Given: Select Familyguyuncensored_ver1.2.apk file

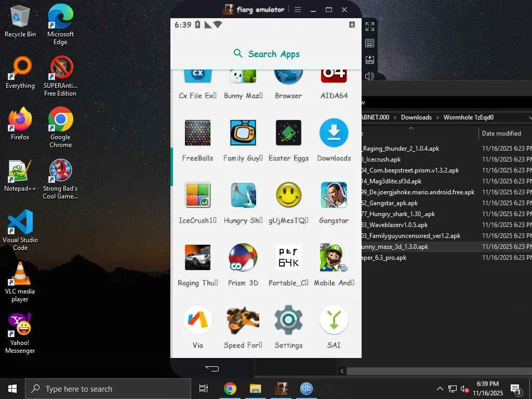Looking at the screenshot, I should (x=411, y=235).
